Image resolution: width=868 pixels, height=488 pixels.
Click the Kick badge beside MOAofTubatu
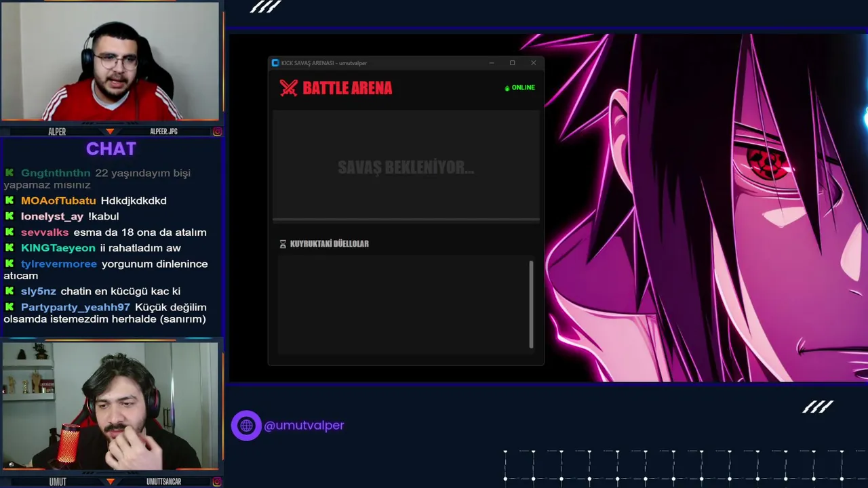pyautogui.click(x=9, y=201)
